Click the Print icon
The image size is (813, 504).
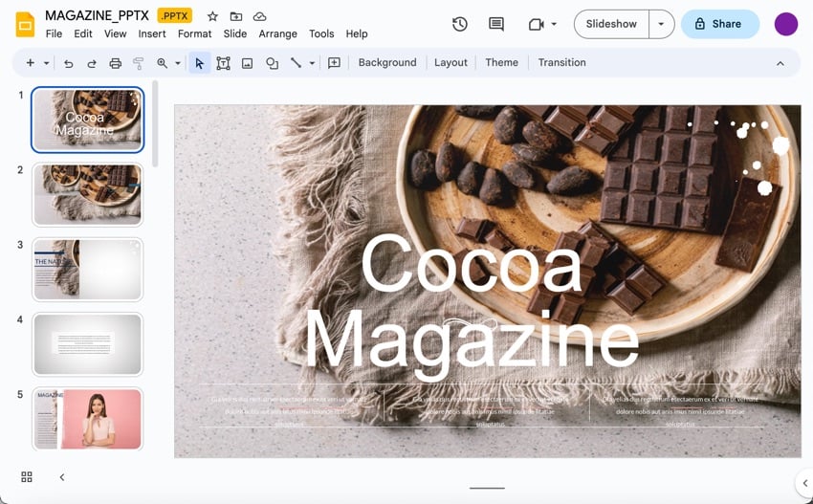click(x=115, y=63)
